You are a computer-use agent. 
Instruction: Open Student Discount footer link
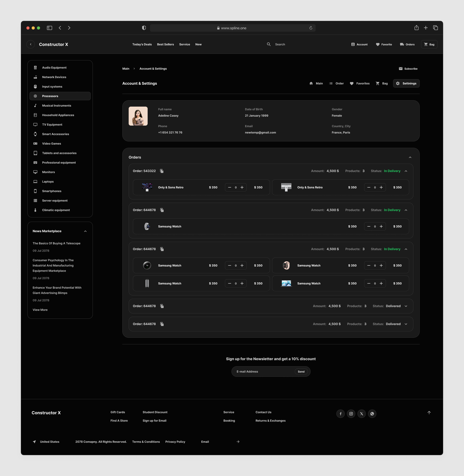(x=155, y=412)
